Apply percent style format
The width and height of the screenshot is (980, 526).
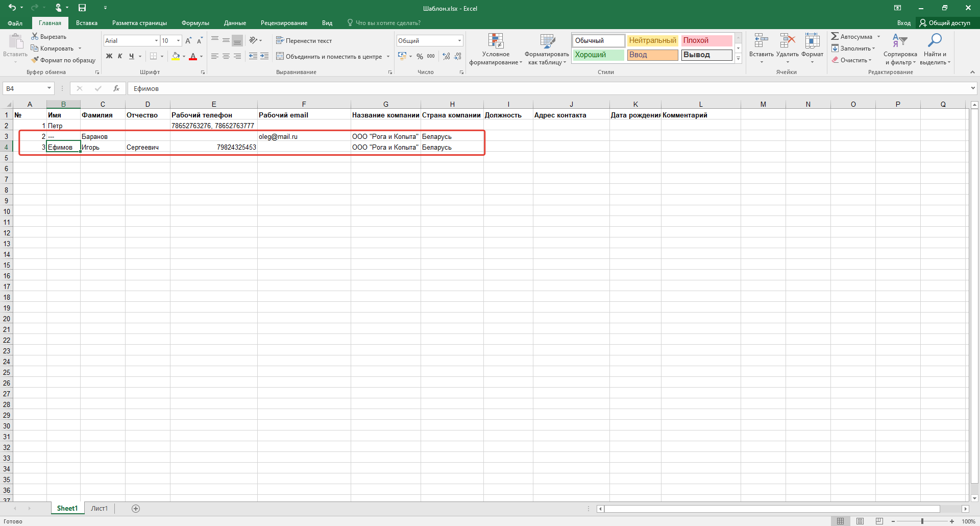pyautogui.click(x=420, y=56)
